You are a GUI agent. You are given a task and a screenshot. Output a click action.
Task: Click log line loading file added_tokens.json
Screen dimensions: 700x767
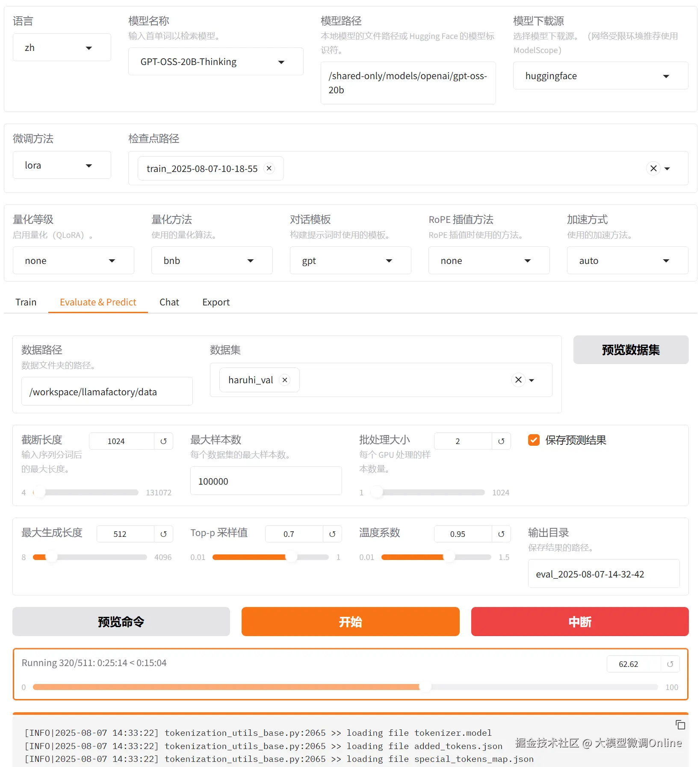tap(263, 746)
